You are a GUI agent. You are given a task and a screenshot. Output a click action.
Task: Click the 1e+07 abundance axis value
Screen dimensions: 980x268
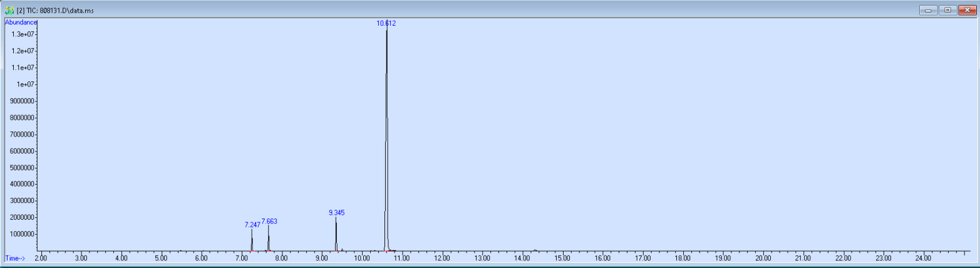[26, 84]
